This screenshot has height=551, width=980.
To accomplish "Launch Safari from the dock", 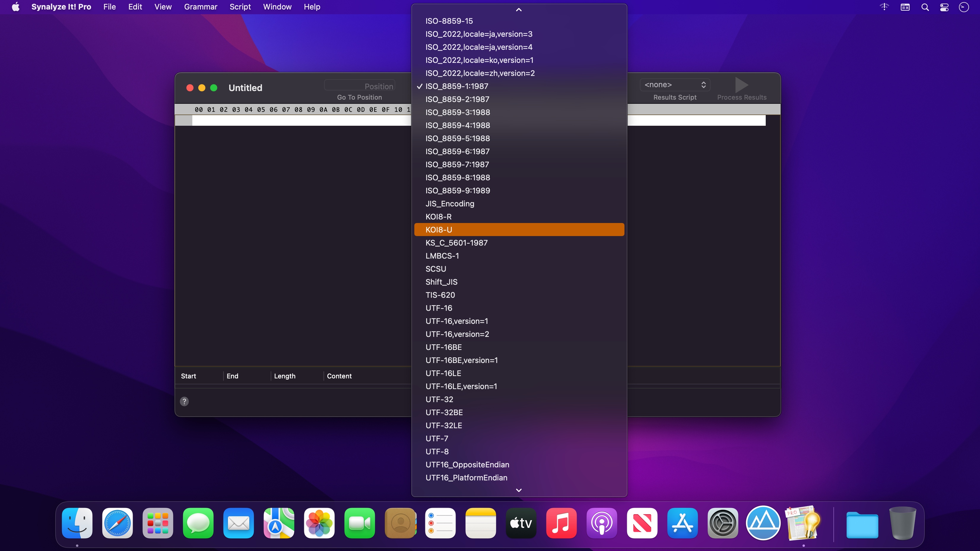I will [118, 523].
